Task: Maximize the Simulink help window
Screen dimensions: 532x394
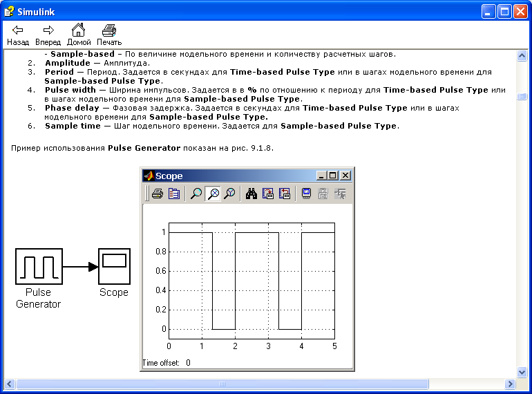Action: [x=504, y=12]
